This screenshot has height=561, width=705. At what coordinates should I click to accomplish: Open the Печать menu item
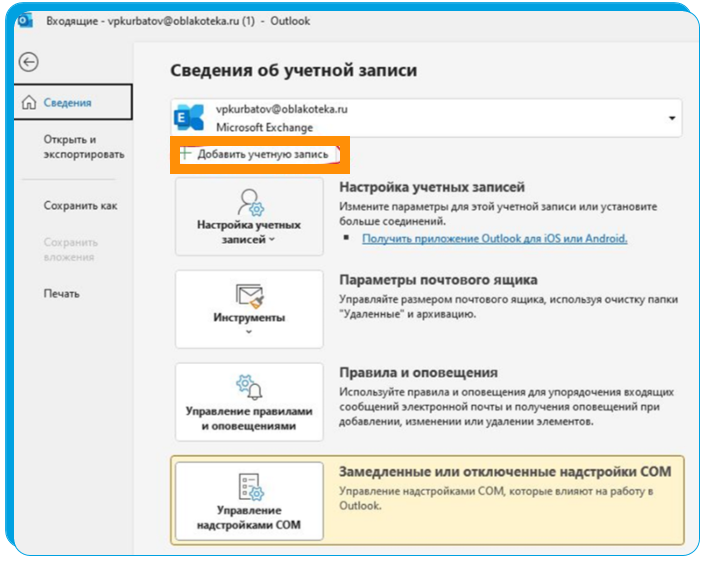pyautogui.click(x=62, y=294)
